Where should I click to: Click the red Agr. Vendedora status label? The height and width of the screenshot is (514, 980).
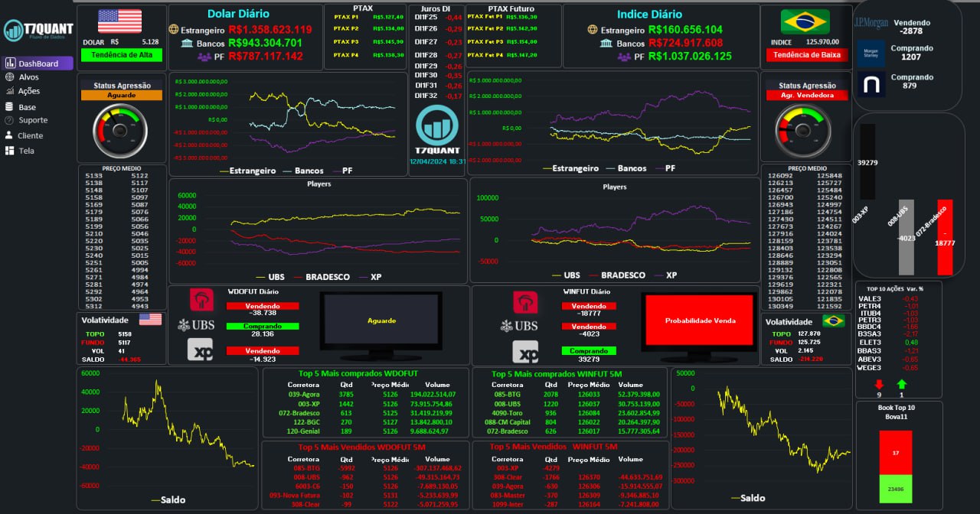point(806,96)
